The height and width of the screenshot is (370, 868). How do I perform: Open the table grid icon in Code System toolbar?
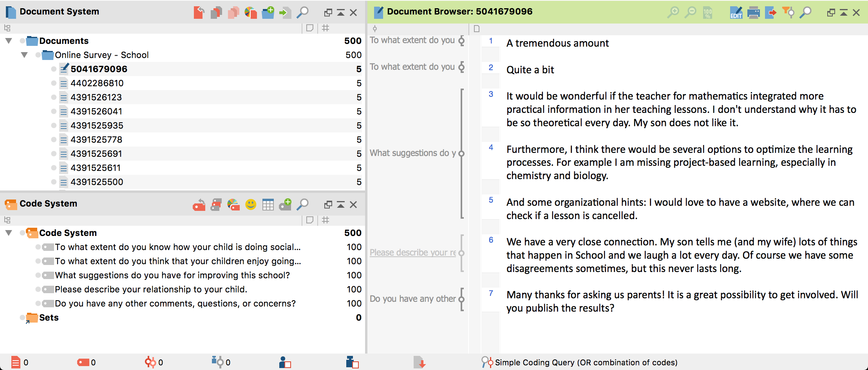268,204
